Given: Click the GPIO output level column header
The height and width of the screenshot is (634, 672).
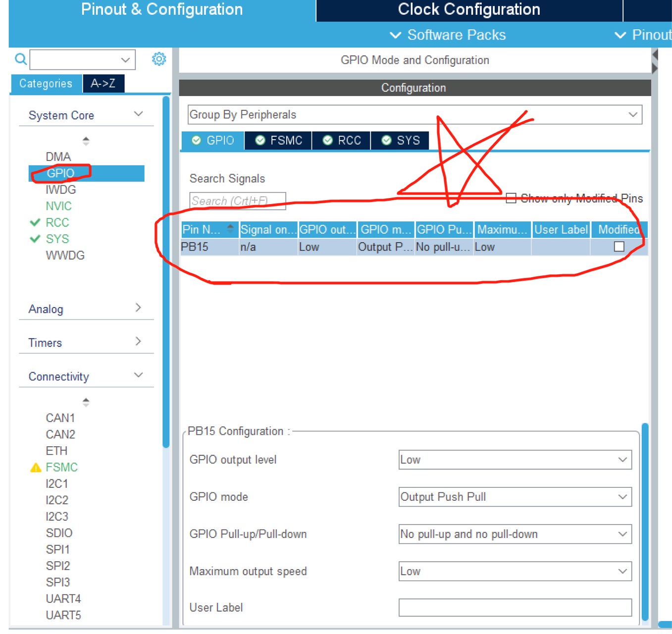Looking at the screenshot, I should (327, 229).
